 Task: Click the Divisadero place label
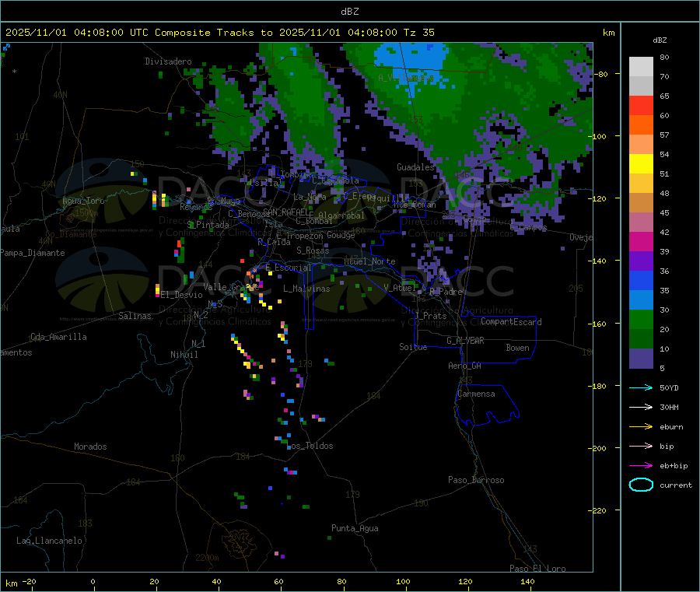168,61
